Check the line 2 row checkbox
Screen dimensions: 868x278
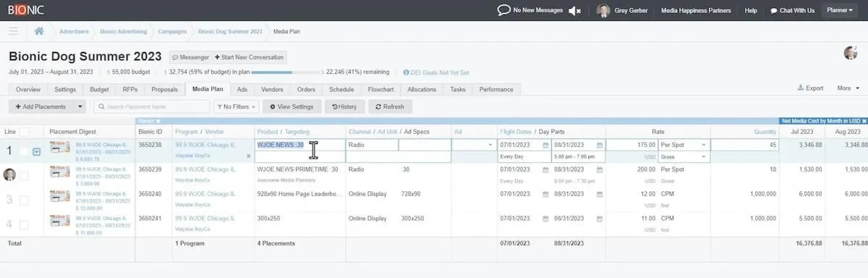tap(24, 175)
